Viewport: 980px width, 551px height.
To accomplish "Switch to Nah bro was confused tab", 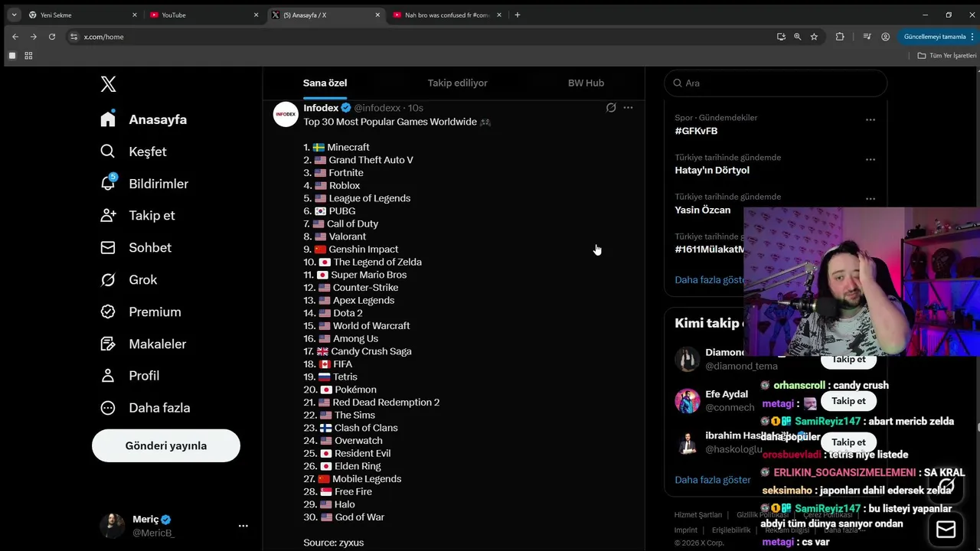I will tap(448, 15).
